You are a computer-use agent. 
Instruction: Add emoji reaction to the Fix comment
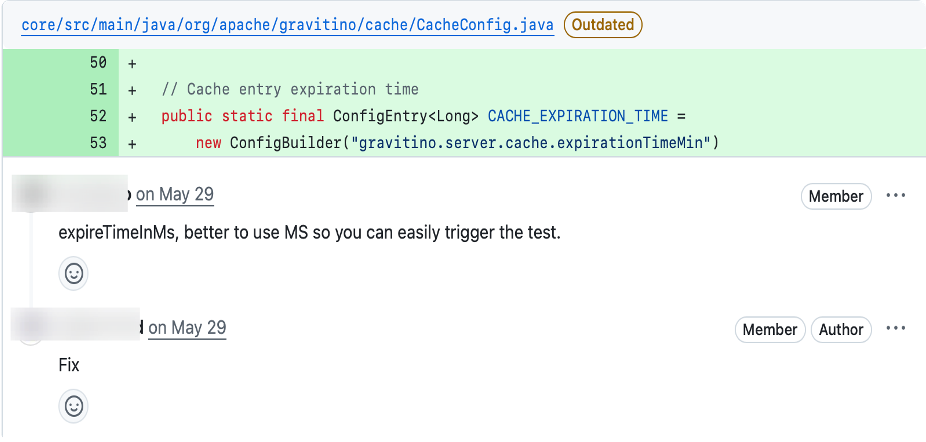[74, 407]
